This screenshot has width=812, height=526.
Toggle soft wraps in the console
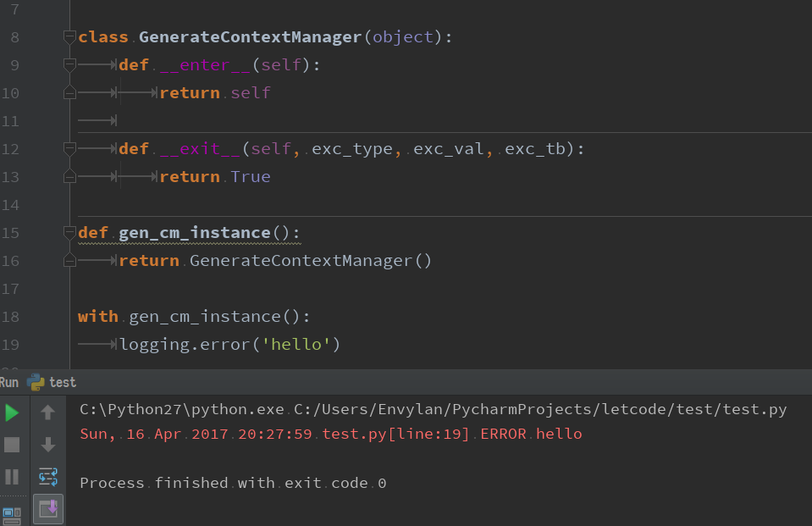click(x=48, y=476)
